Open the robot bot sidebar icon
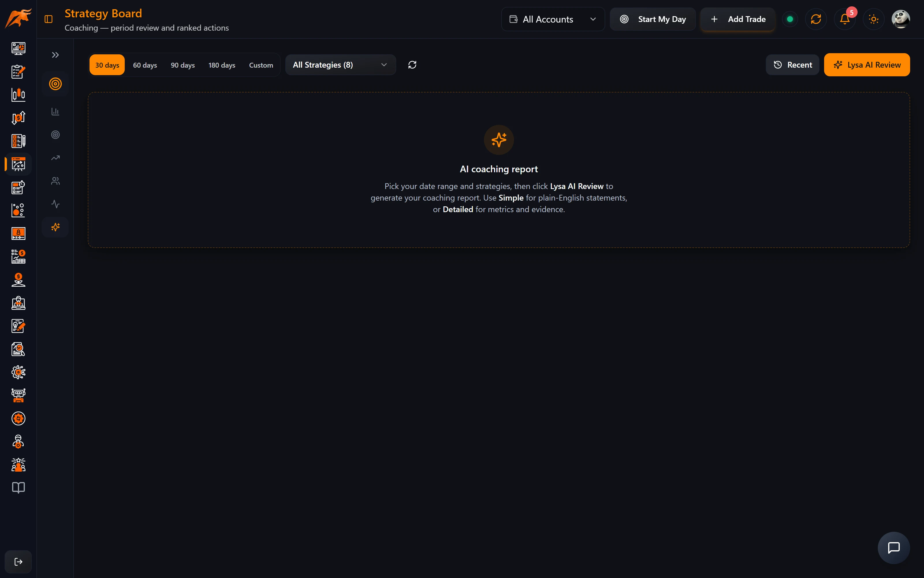Viewport: 924px width, 578px height. click(x=18, y=395)
